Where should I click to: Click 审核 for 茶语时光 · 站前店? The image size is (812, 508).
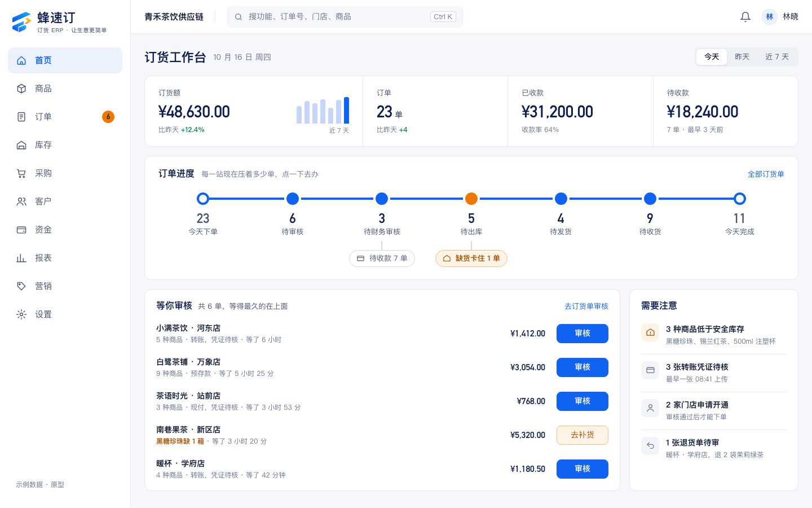point(582,401)
